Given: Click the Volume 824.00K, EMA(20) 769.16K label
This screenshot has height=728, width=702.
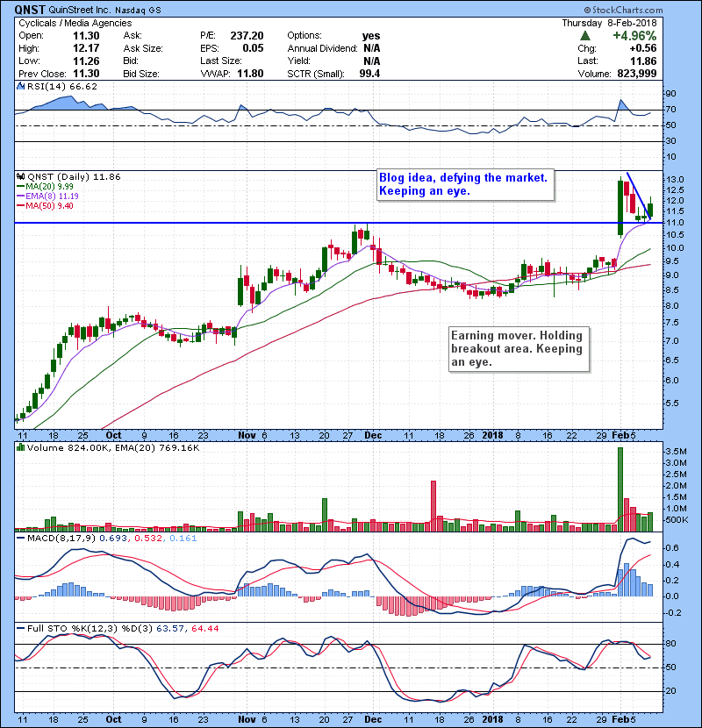Looking at the screenshot, I should 113,448.
